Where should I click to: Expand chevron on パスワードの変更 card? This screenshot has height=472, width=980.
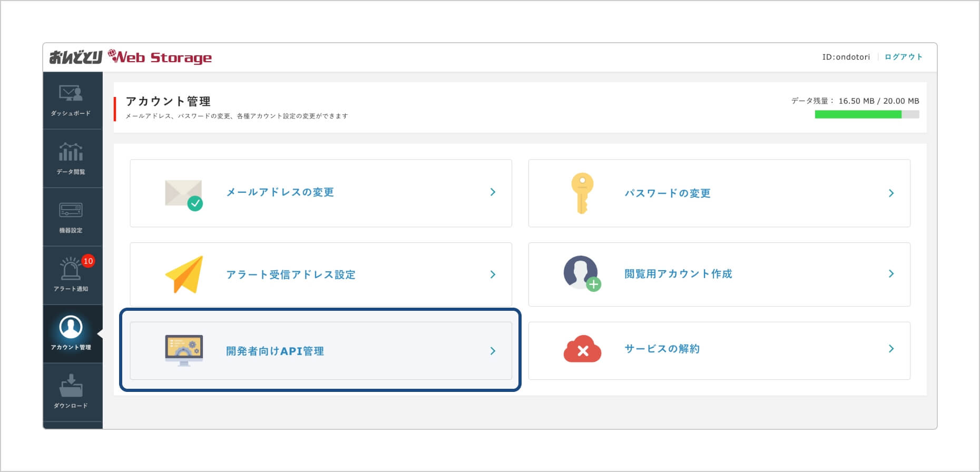pos(891,193)
